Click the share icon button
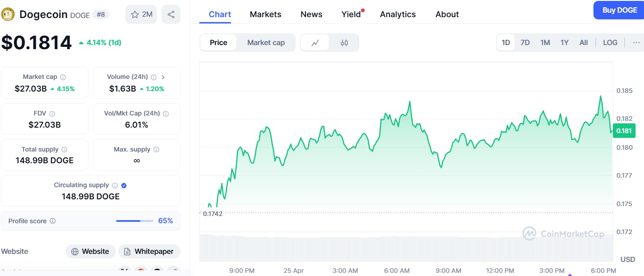The width and height of the screenshot is (644, 276). pos(171,14)
